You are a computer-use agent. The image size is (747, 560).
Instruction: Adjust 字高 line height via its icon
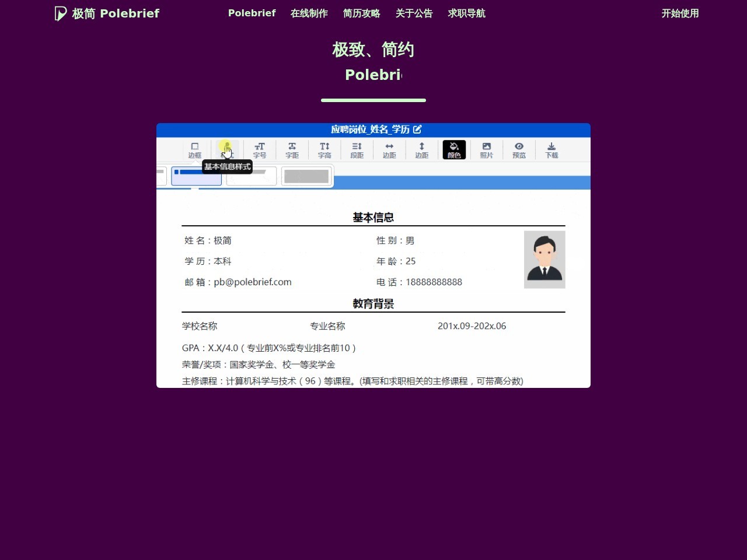coord(324,150)
